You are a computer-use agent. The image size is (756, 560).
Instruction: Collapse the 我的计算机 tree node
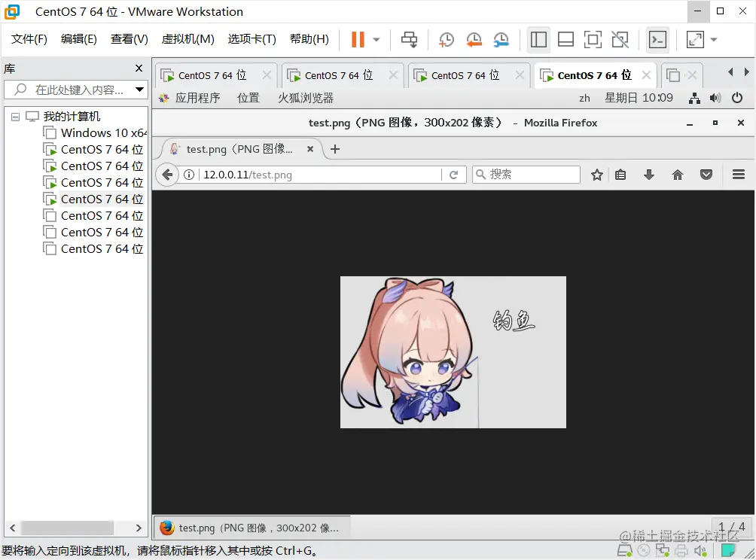point(16,115)
